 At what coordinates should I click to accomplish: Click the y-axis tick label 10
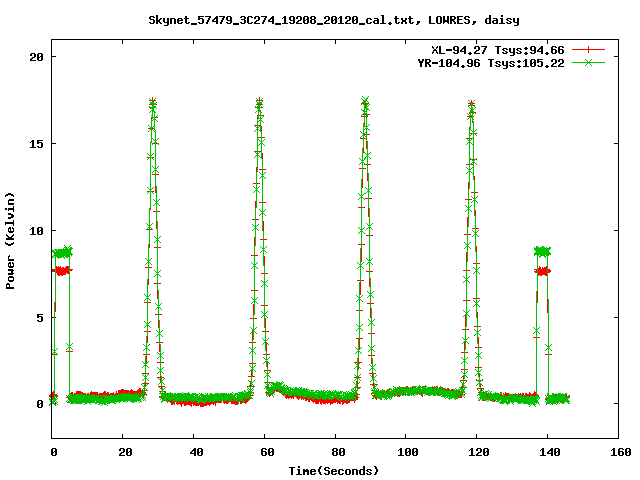tap(36, 230)
